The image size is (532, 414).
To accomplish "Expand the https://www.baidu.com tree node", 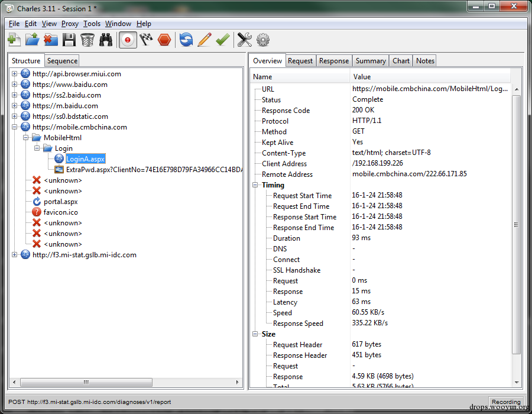I will pos(15,85).
